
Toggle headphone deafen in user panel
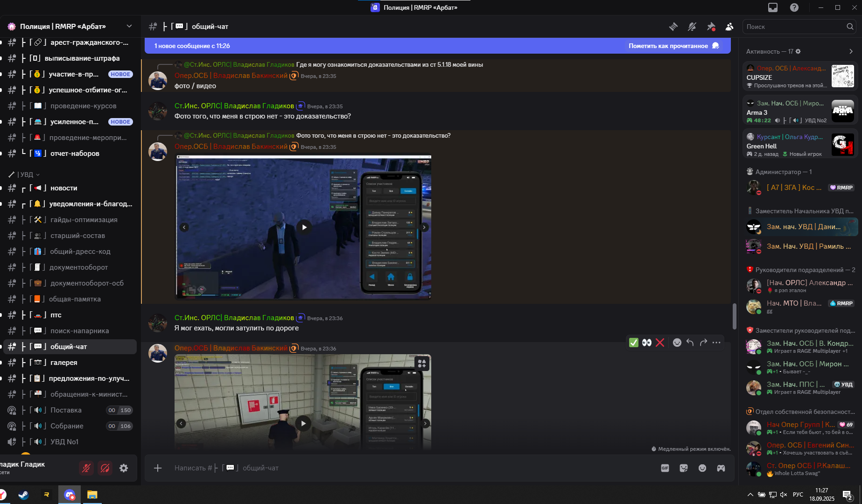coord(105,468)
